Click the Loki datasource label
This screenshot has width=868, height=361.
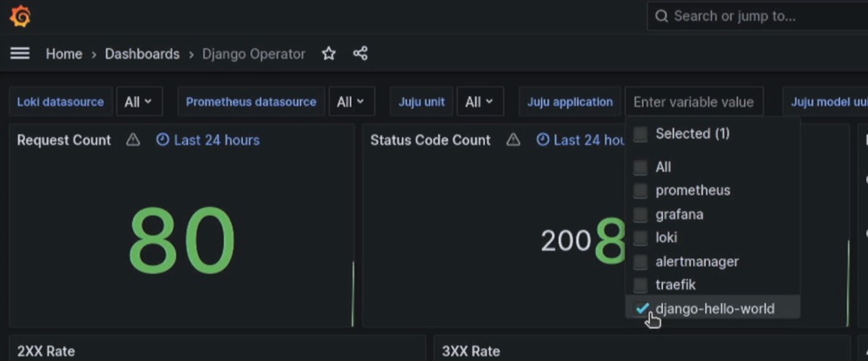(60, 102)
